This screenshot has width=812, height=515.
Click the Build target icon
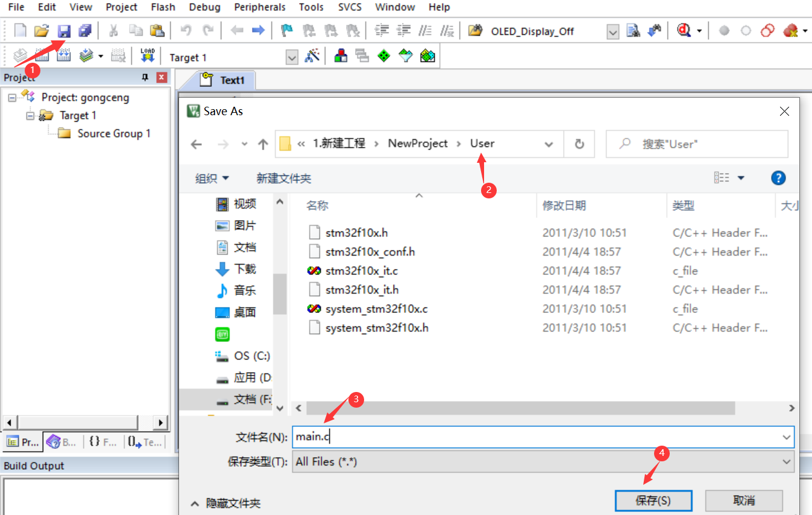(42, 57)
